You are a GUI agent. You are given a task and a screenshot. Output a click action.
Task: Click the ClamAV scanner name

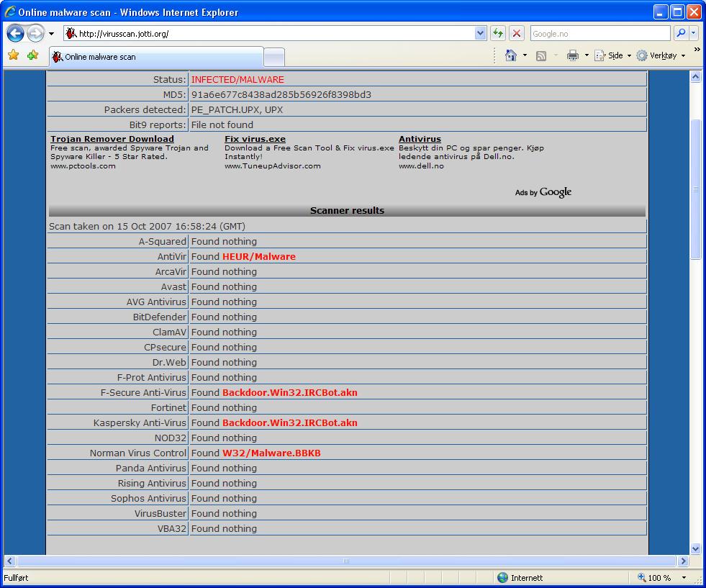(169, 333)
